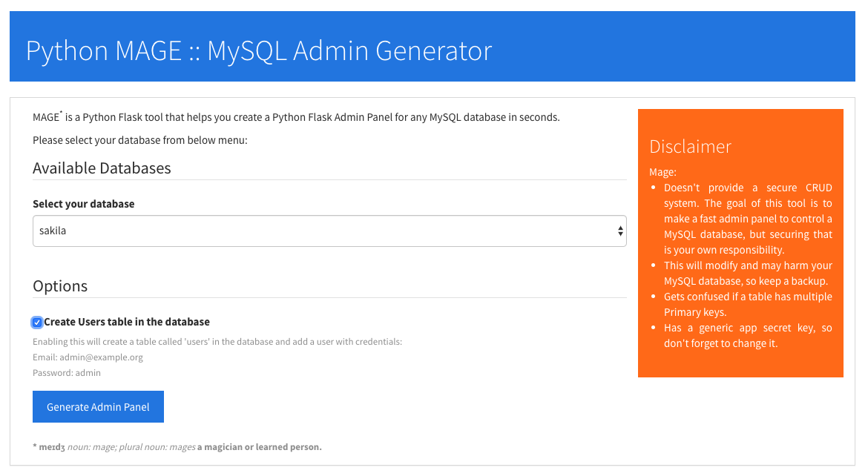868x476 pixels.
Task: Click the Options heading
Action: coord(60,286)
